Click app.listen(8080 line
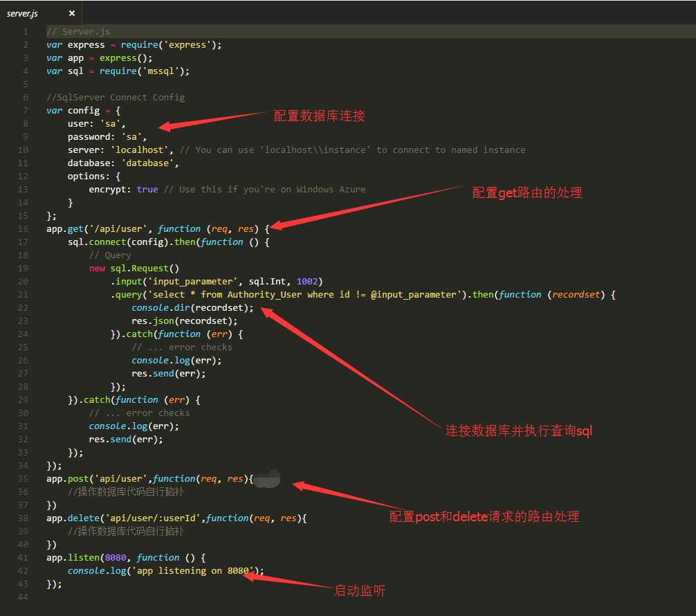 point(126,558)
